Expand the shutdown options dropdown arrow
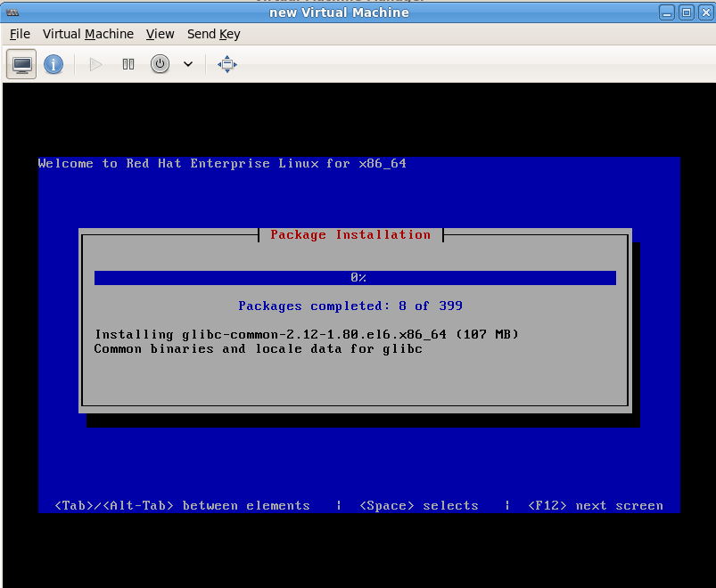Screen dimensions: 716x588 [x=188, y=64]
